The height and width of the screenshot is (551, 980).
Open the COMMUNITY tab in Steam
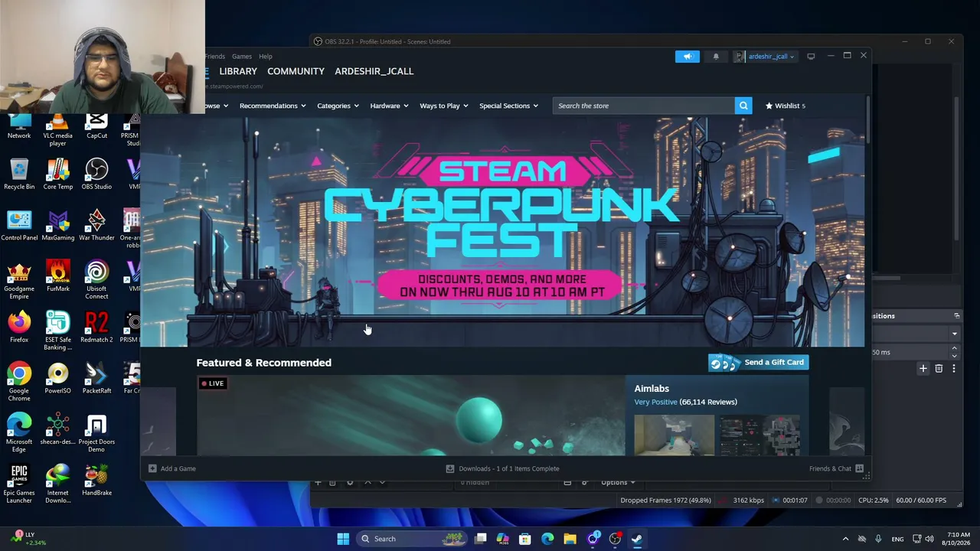(296, 71)
